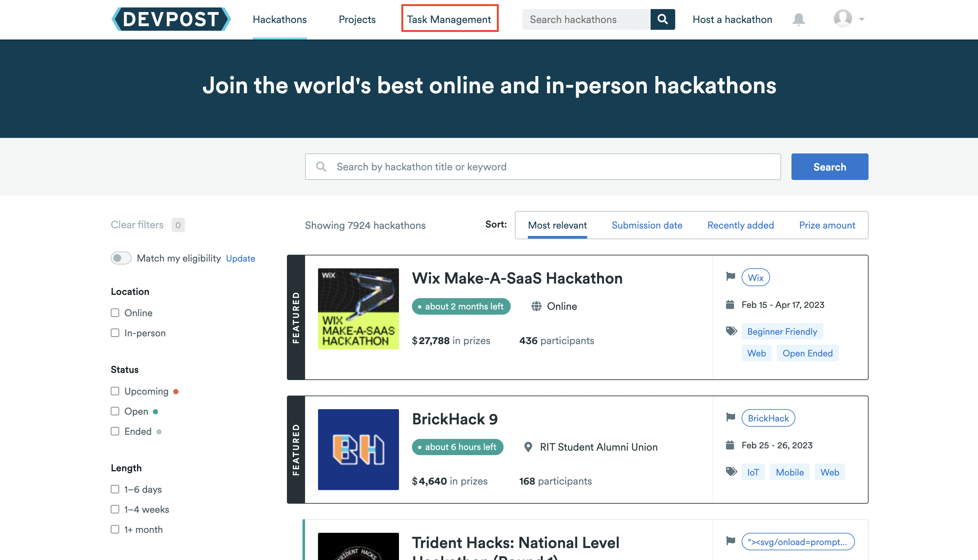
Task: Expand the account dropdown arrow
Action: pyautogui.click(x=861, y=19)
